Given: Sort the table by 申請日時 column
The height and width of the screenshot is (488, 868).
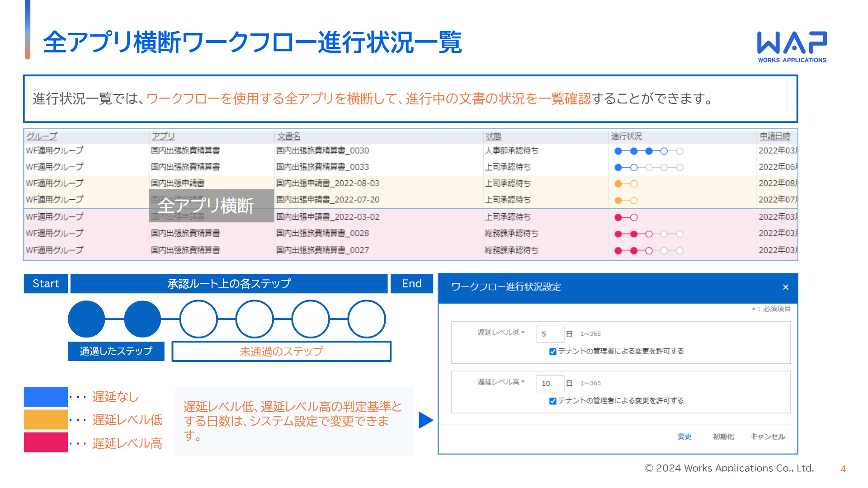Looking at the screenshot, I should pos(774,136).
